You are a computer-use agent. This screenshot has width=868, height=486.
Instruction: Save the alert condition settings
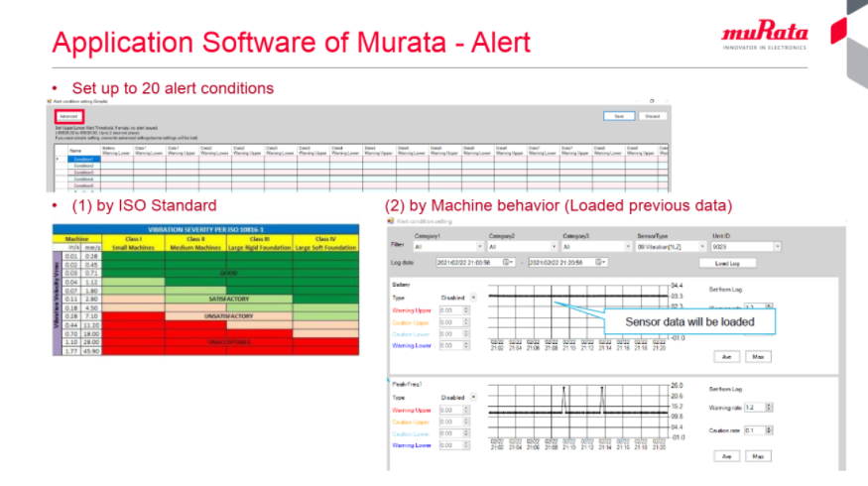click(x=619, y=116)
